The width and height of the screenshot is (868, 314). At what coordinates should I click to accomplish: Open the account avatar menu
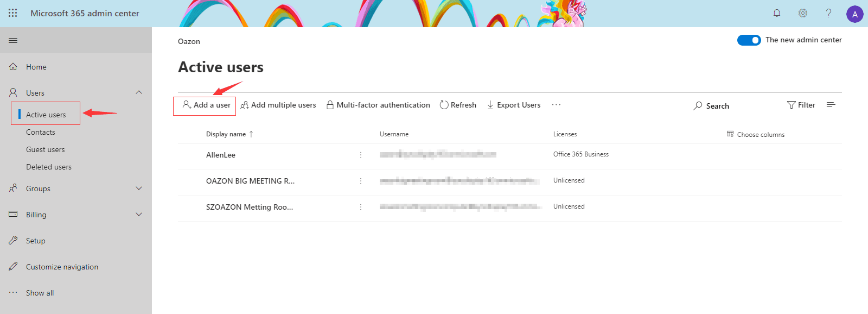click(x=855, y=14)
